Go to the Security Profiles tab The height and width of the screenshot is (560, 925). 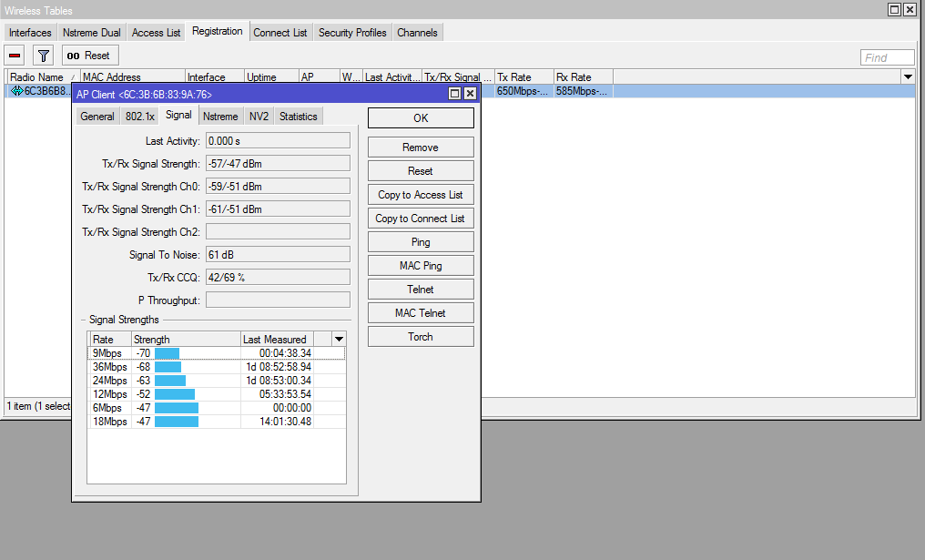click(x=352, y=33)
